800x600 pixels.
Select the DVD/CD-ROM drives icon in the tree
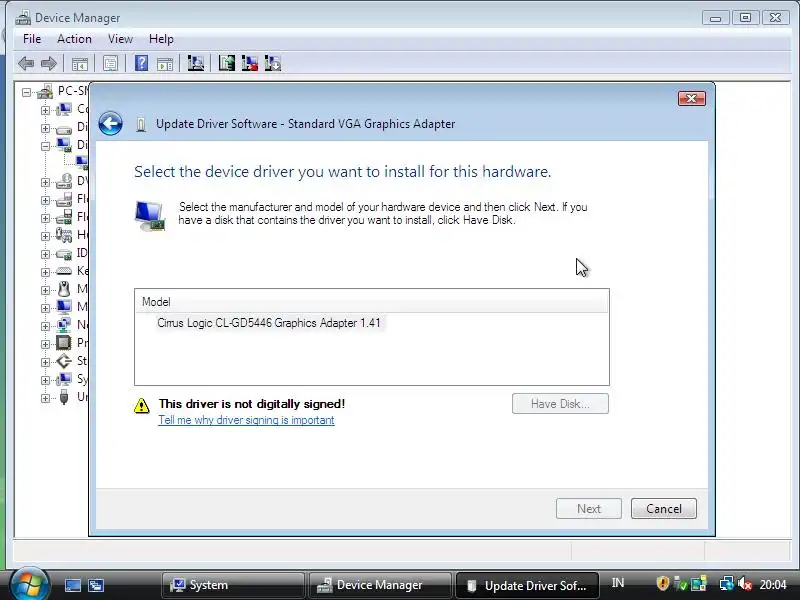64,181
